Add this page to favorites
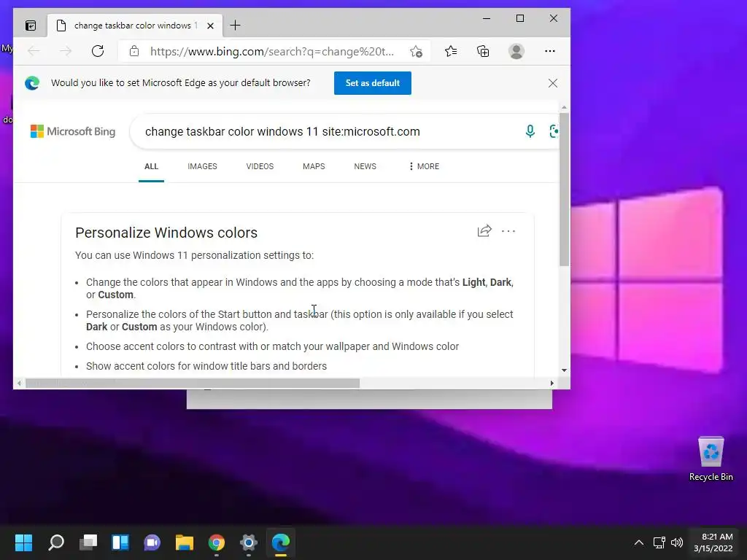The image size is (747, 560). (416, 52)
